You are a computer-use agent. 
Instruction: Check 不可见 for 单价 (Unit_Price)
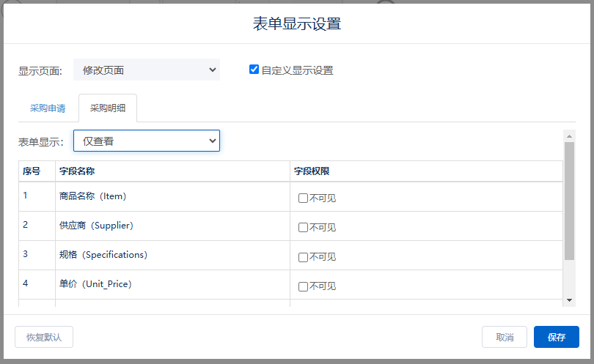click(x=303, y=286)
